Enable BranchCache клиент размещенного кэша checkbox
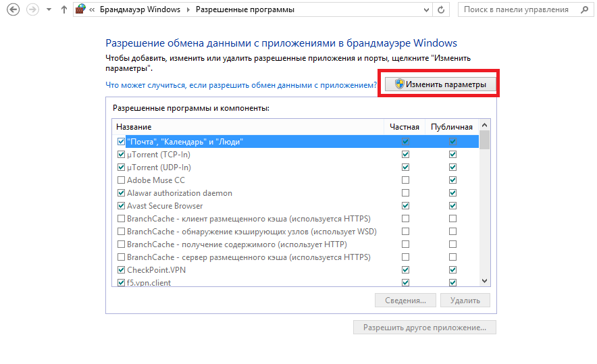597x364 pixels. click(x=121, y=219)
